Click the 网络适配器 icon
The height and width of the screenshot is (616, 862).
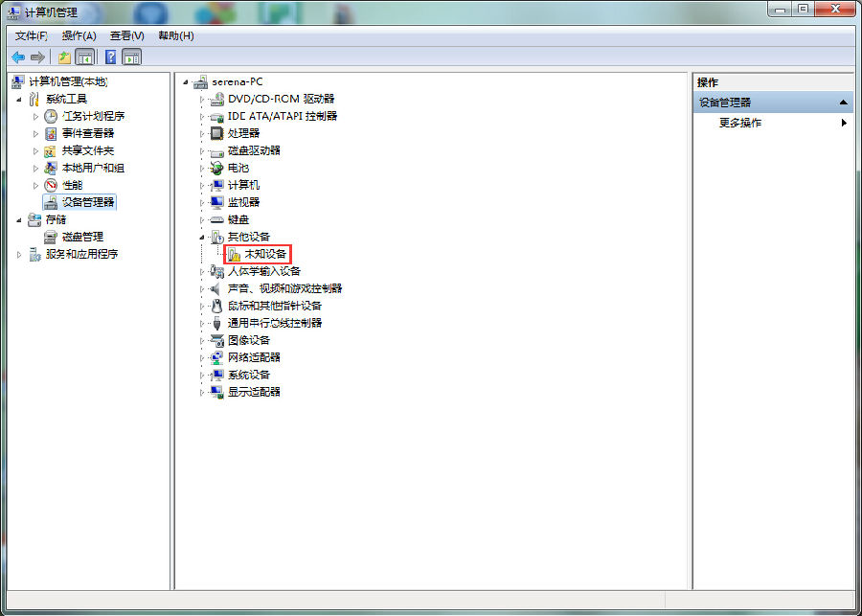coord(217,357)
